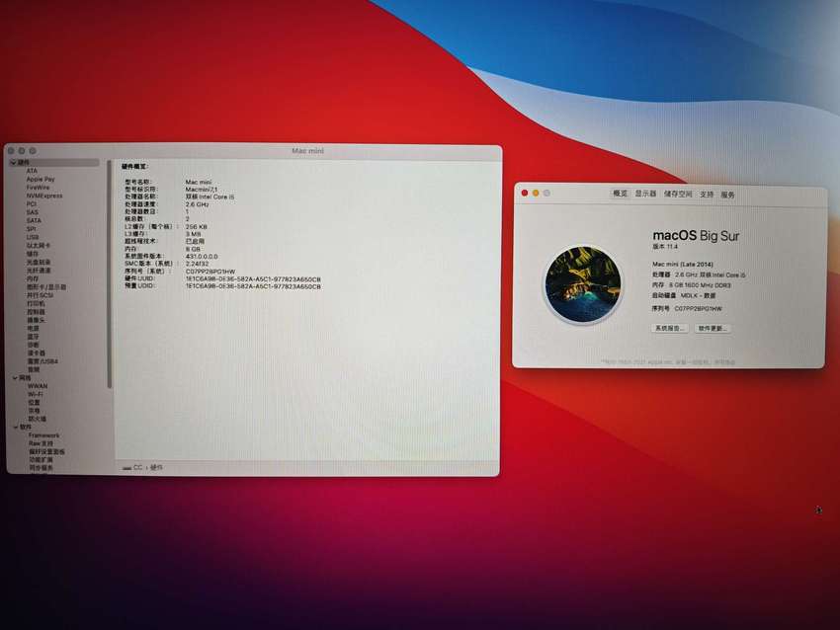The image size is (840, 630).
Task: Select Raw 支持 under software
Action: coord(42,443)
